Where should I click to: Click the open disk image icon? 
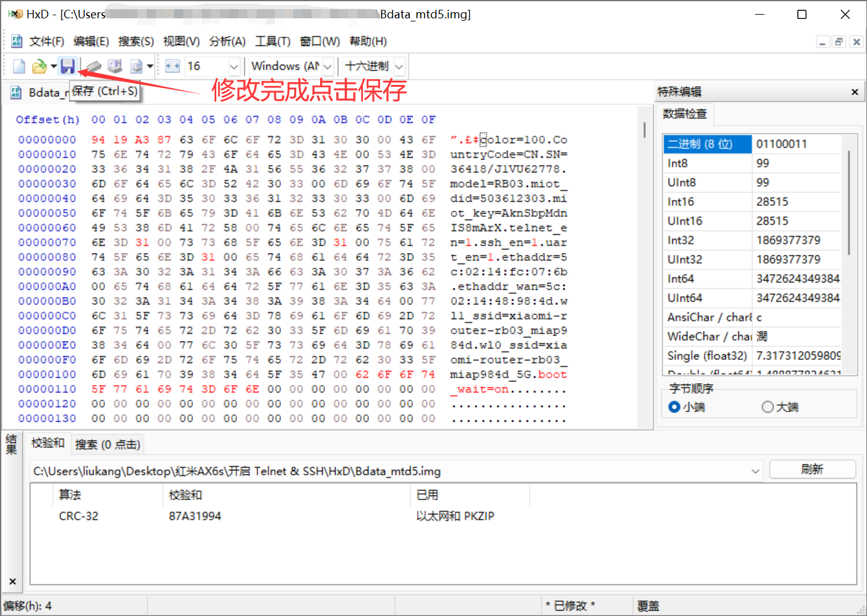136,66
